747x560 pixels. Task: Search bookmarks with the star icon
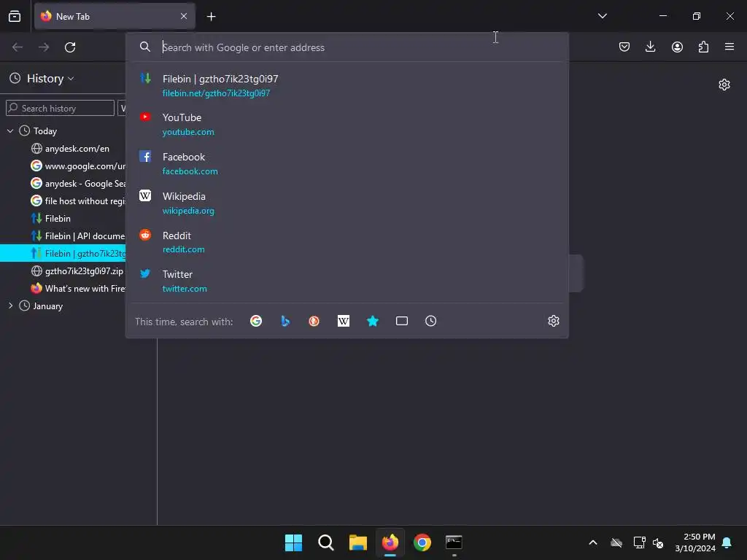point(373,321)
